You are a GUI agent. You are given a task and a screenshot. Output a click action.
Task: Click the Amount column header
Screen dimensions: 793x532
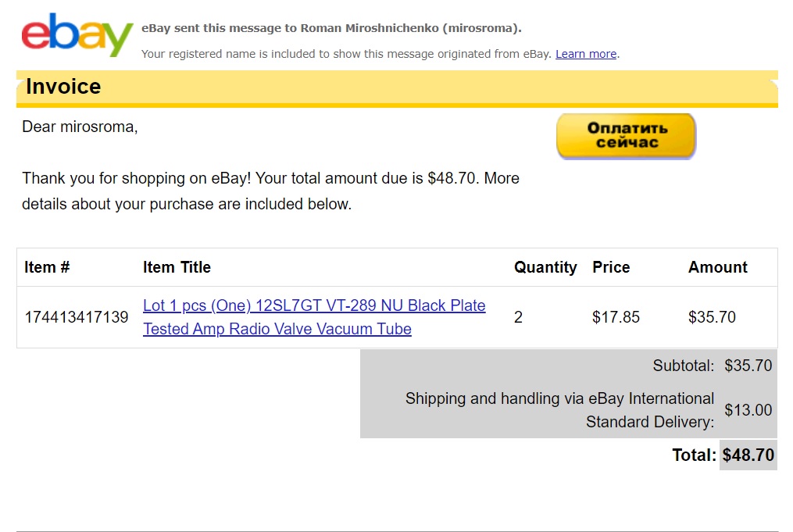(717, 267)
